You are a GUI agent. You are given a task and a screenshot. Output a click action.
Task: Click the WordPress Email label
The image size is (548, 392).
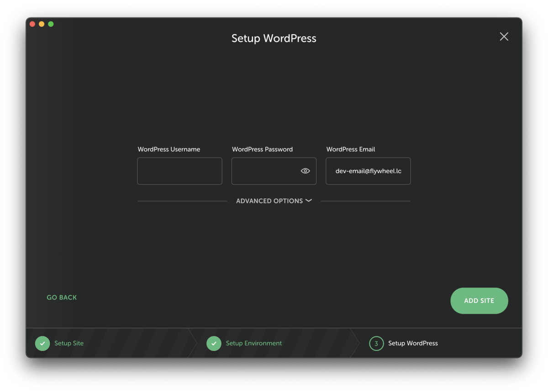coord(351,149)
